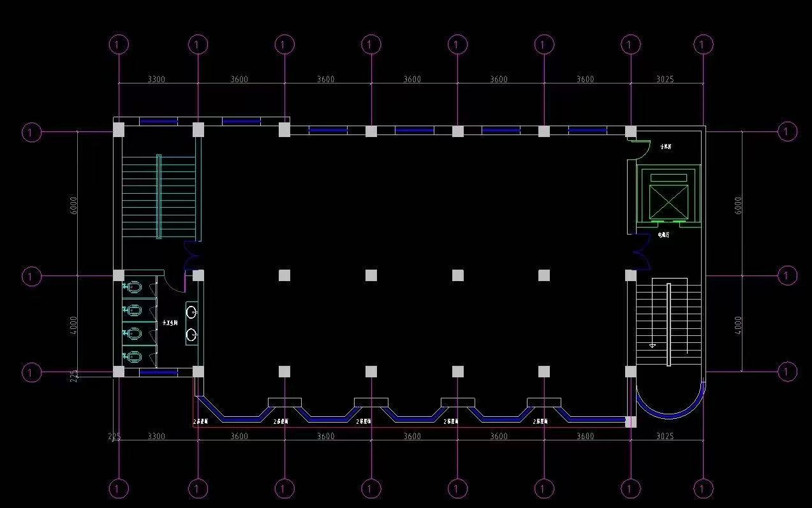Select the curved blue window below right staircase
The image size is (812, 508).
pyautogui.click(x=670, y=408)
